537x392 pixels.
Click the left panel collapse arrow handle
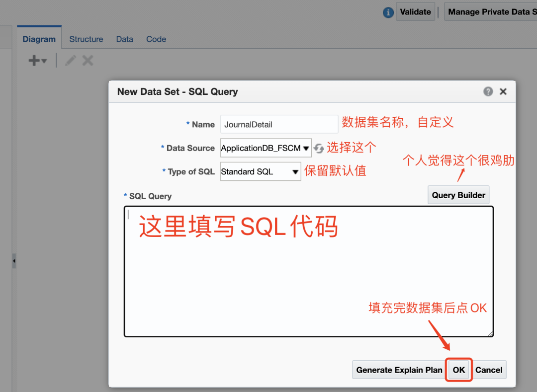(14, 261)
